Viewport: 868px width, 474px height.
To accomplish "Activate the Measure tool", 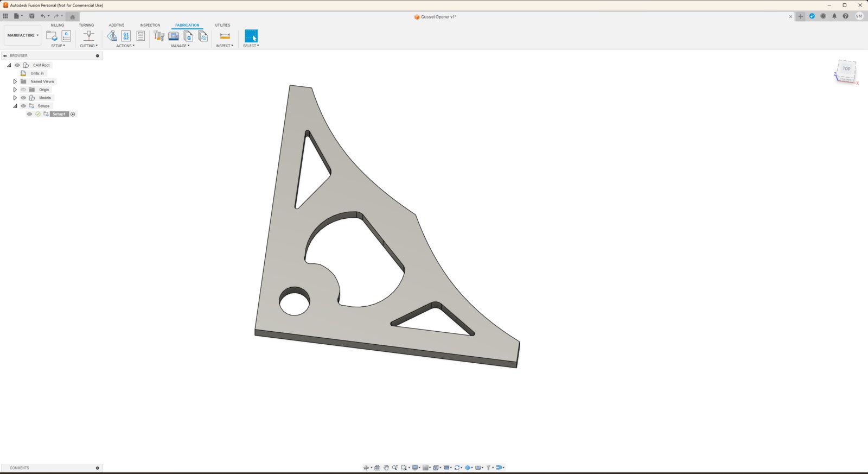I will tap(225, 36).
